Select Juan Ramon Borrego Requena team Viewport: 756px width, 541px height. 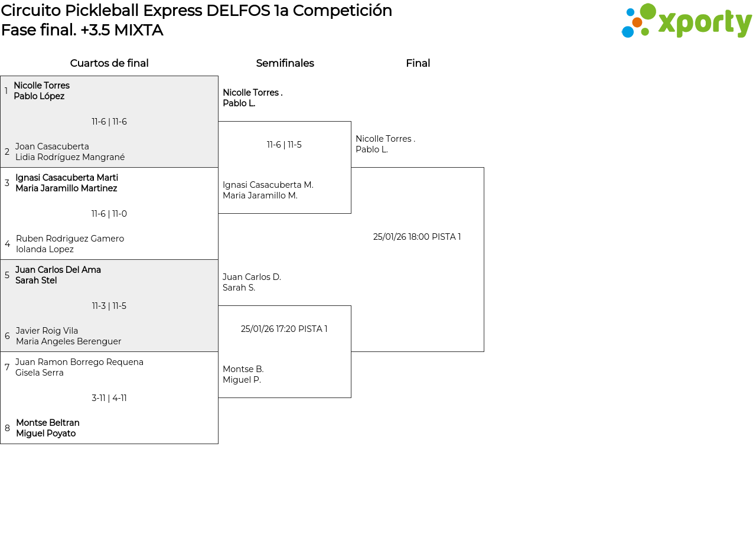coord(79,367)
